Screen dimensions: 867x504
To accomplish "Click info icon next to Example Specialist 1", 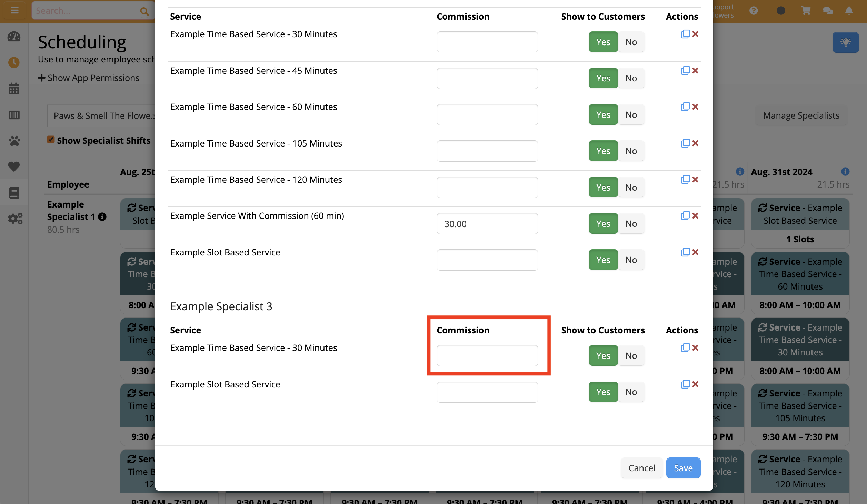I will click(x=102, y=217).
